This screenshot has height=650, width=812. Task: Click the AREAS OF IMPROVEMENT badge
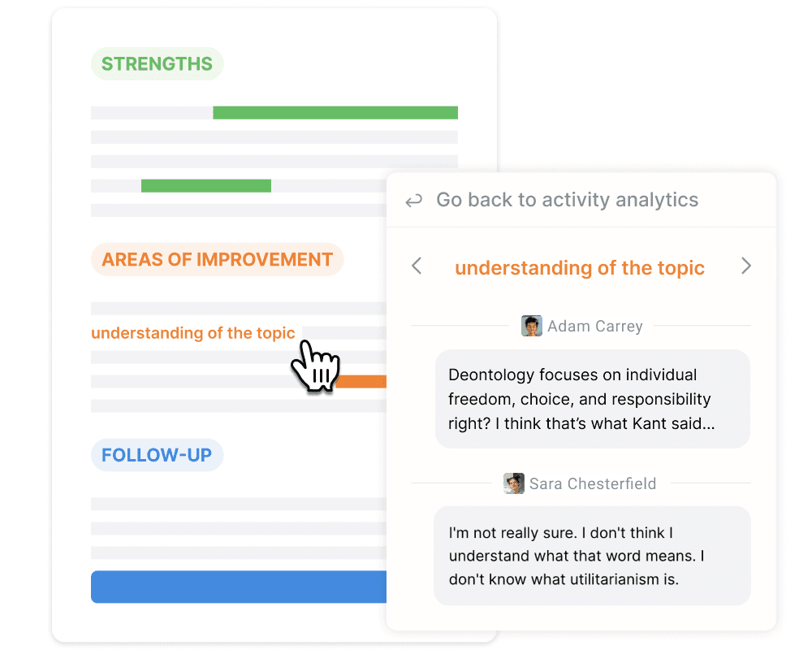pos(217,259)
